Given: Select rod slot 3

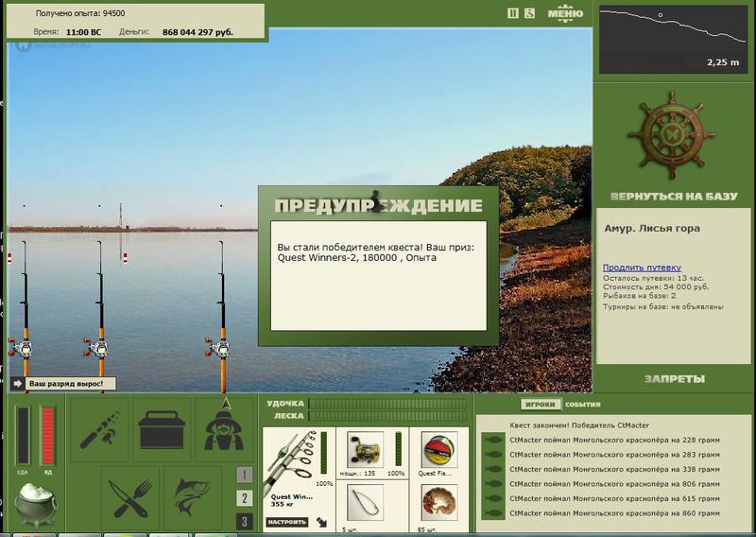Looking at the screenshot, I should 245,522.
